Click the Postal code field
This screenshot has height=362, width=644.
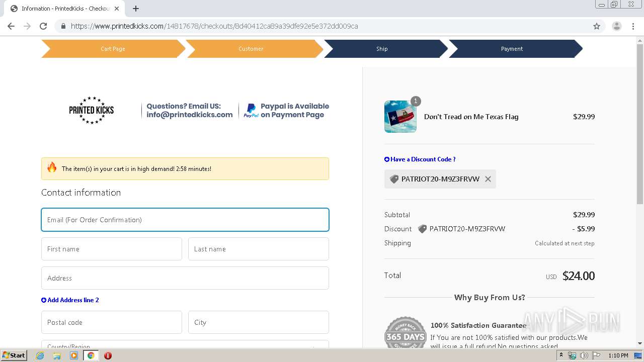pos(112,322)
